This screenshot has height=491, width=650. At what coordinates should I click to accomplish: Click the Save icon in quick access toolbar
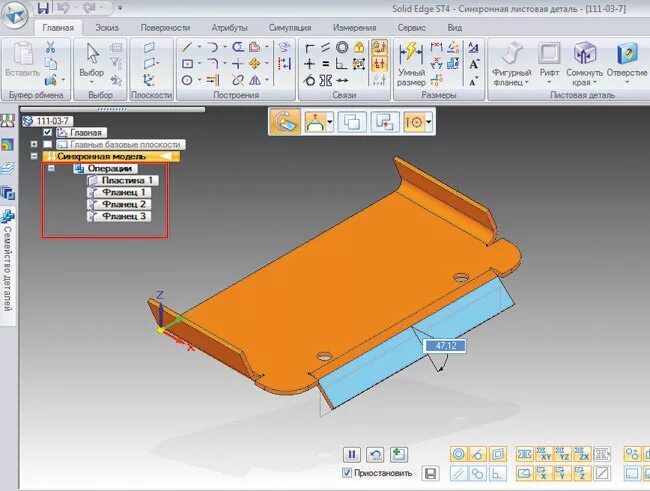(43, 7)
